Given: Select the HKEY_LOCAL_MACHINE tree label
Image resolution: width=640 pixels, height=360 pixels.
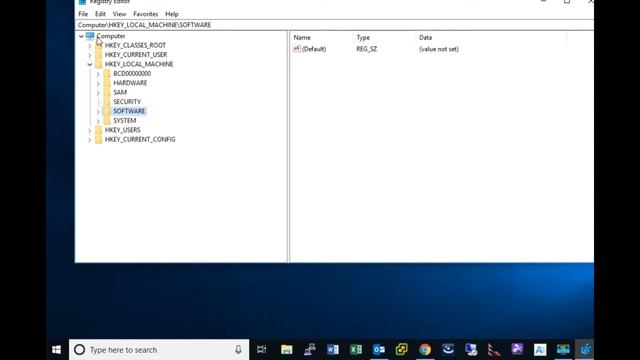Looking at the screenshot, I should coord(139,64).
